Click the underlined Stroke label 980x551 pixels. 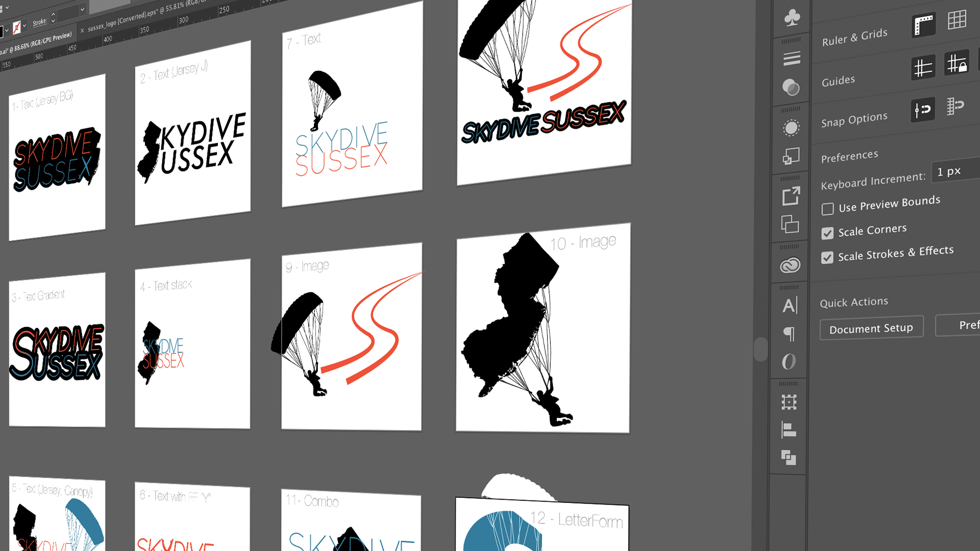(39, 22)
